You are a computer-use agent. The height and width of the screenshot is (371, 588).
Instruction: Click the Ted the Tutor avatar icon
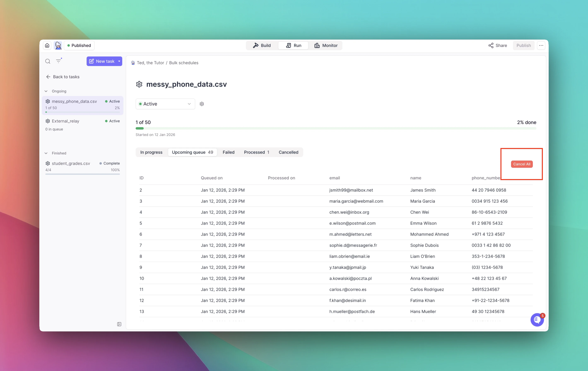58,45
